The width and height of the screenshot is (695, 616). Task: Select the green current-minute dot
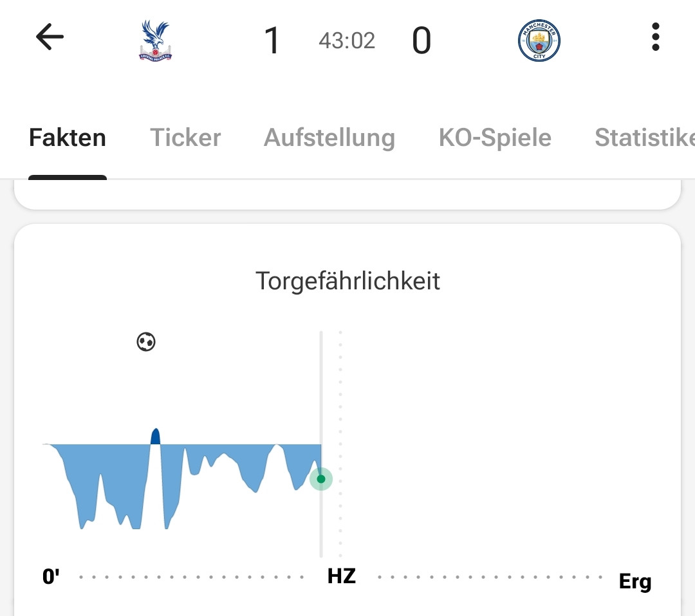[x=320, y=479]
